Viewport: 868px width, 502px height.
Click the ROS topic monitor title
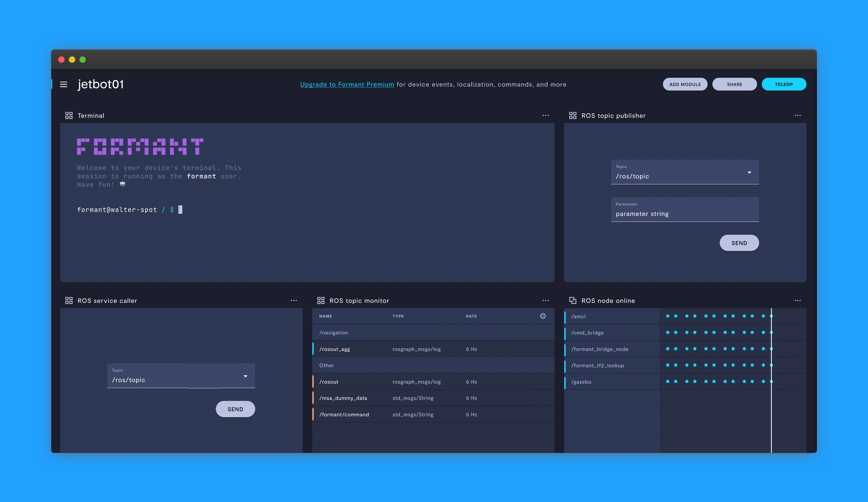359,300
